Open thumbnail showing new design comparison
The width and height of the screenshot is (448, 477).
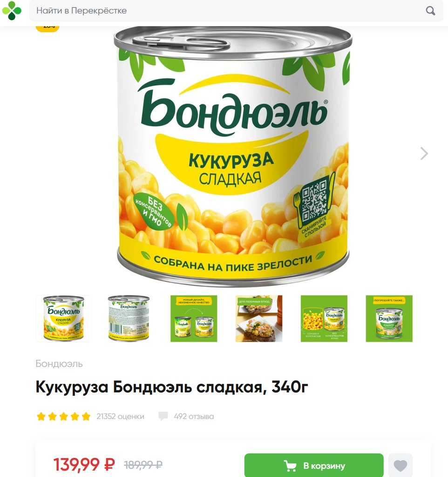(x=194, y=319)
